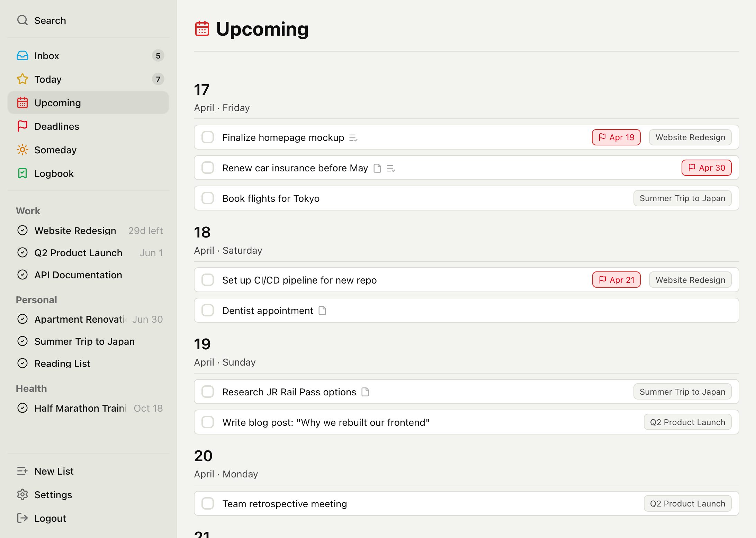Viewport: 756px width, 538px height.
Task: Mark Book flights for Tokyo complete
Action: click(208, 198)
